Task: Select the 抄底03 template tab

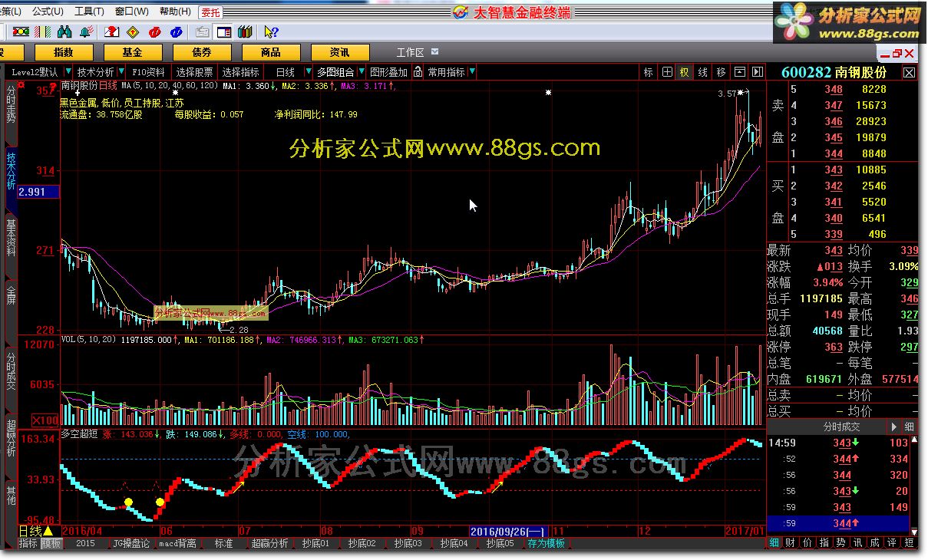Action: (408, 543)
